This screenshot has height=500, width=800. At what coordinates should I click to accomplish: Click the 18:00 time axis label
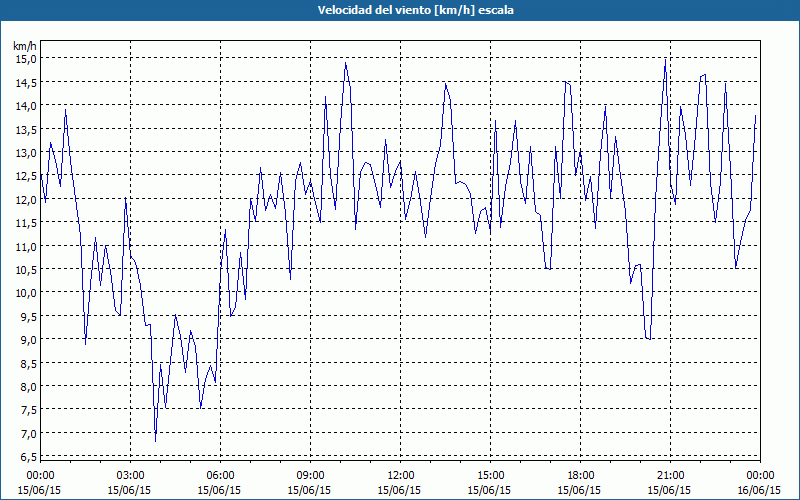click(580, 476)
